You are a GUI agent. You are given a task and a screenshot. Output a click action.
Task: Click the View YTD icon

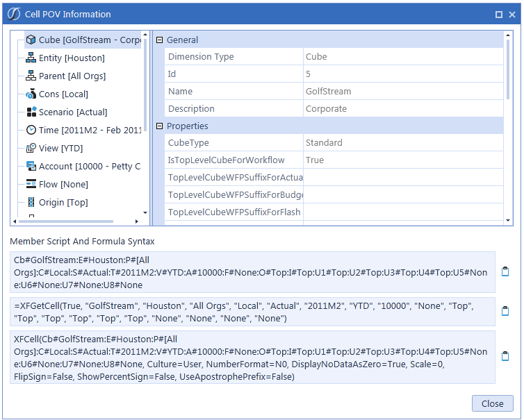[31, 149]
